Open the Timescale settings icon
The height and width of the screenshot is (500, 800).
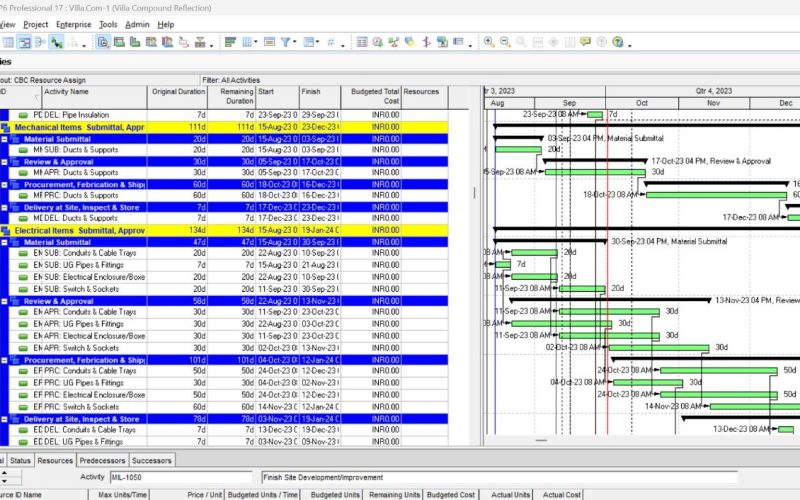pyautogui.click(x=269, y=42)
